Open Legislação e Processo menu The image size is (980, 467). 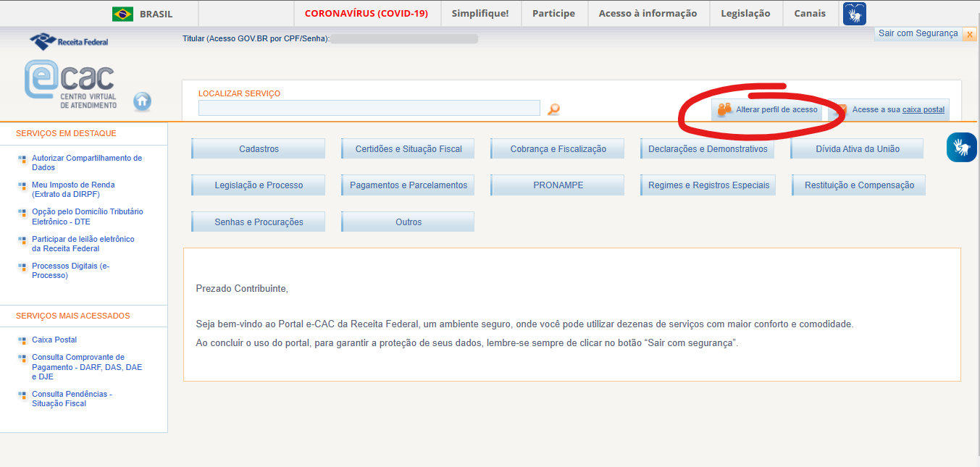pyautogui.click(x=259, y=185)
